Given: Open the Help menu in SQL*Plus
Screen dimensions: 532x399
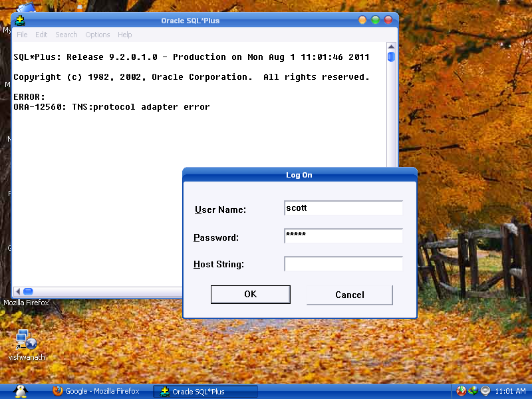Looking at the screenshot, I should 124,35.
